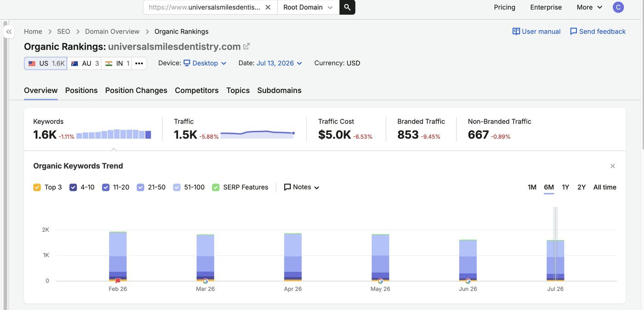Open more country databases ellipsis
This screenshot has width=644, height=310.
pos(139,63)
